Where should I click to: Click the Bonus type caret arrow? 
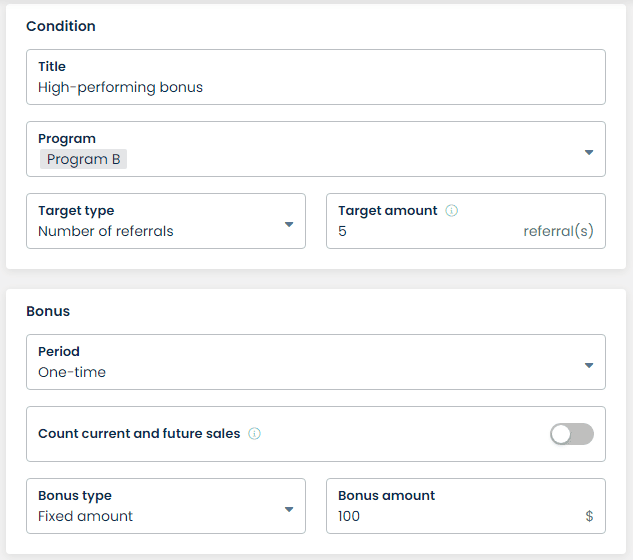[x=288, y=509]
